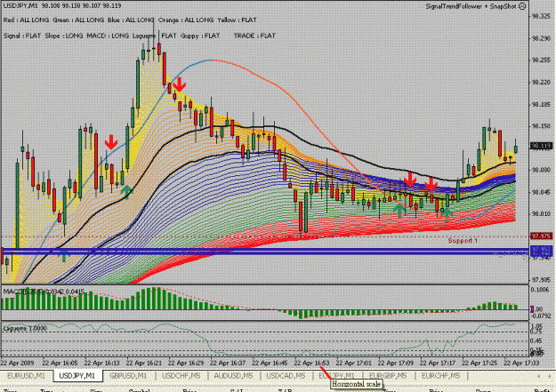
Task: Click the current price label 98.119
Action: (x=541, y=146)
